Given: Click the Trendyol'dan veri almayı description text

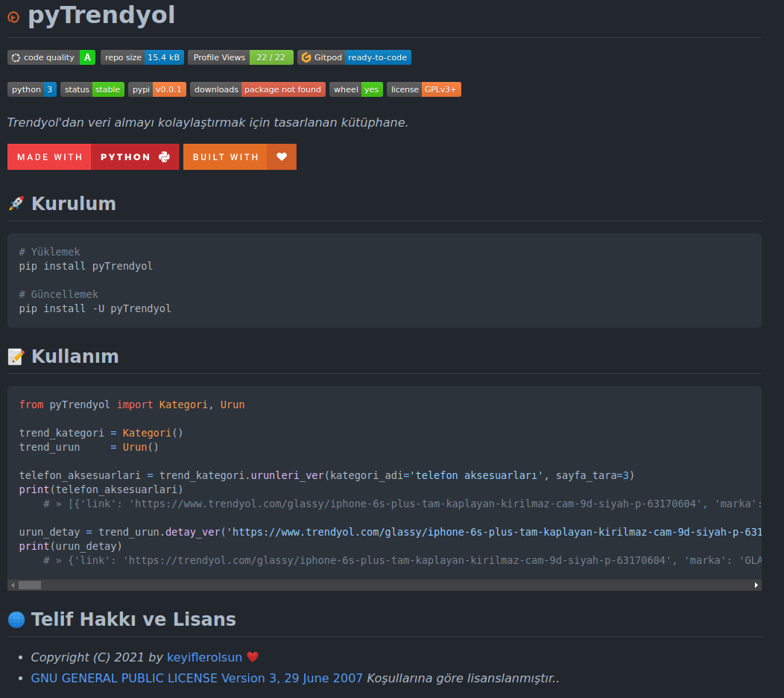Looking at the screenshot, I should (207, 122).
